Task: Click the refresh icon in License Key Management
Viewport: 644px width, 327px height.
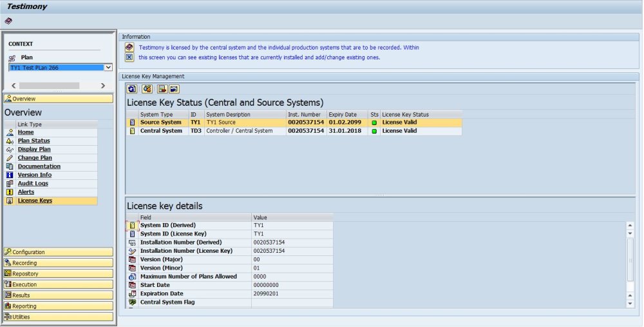Action: (x=132, y=89)
